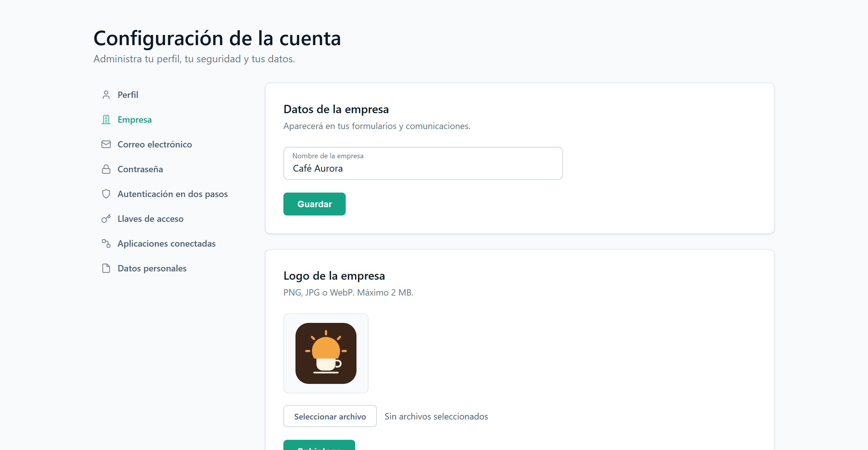Save company name with Guardar

point(315,204)
